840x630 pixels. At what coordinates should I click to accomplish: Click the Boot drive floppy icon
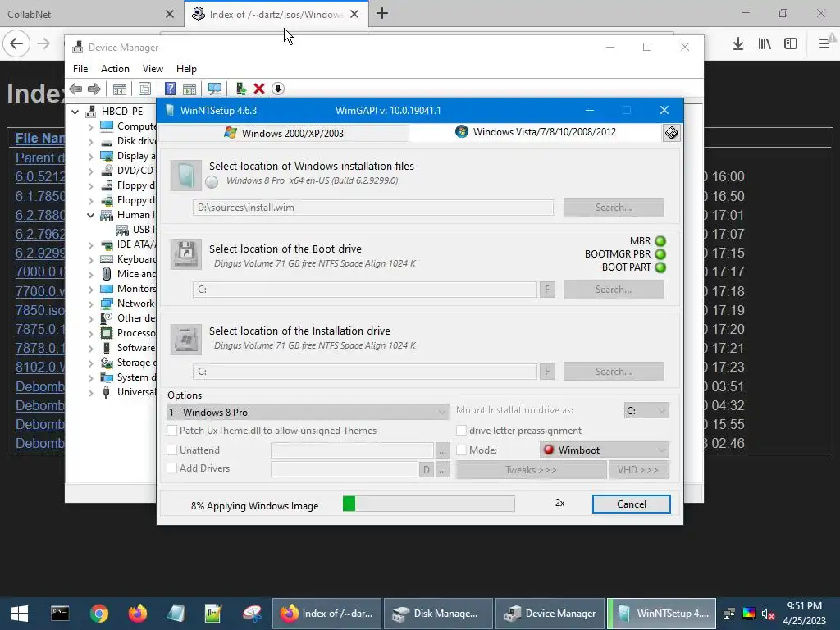coord(186,254)
